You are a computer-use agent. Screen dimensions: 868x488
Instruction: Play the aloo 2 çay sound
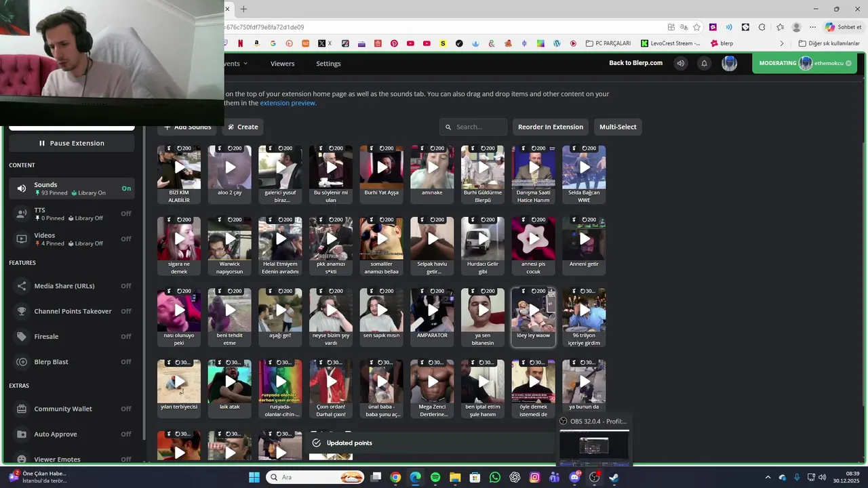(x=230, y=167)
